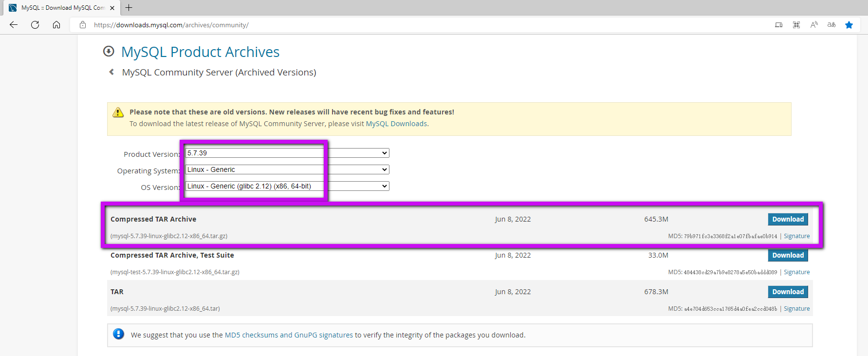Click the Operating System label

click(x=148, y=171)
